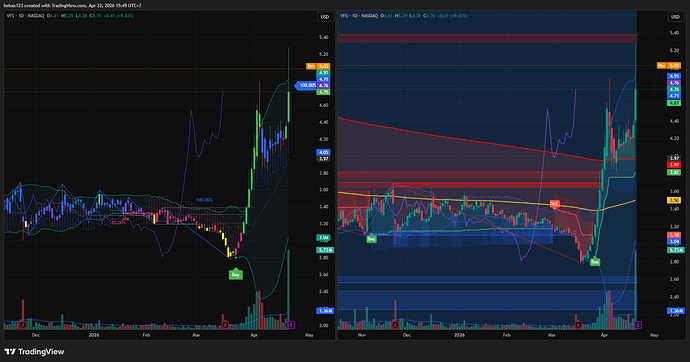Screen dimensions: 690x362
Task: Click the orange Pre 5.03 price label, left chart
Action: [x=318, y=66]
